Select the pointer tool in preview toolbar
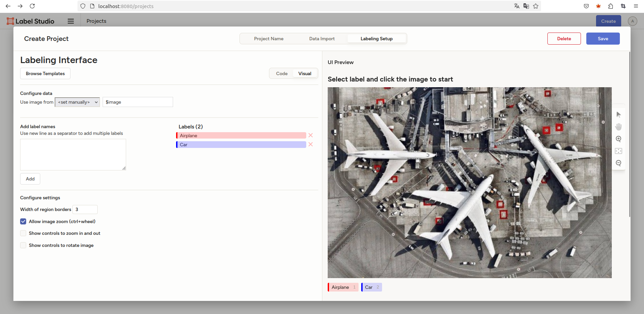The image size is (644, 314). click(x=619, y=115)
